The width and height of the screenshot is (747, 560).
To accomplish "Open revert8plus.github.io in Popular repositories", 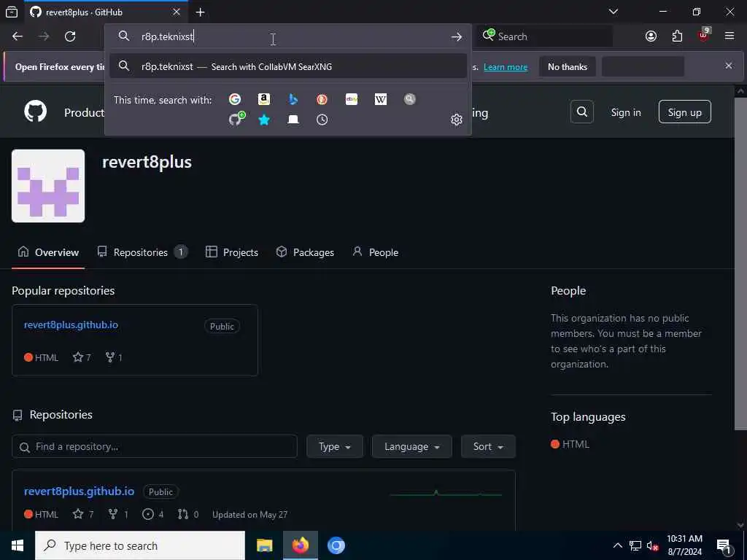I will pyautogui.click(x=71, y=324).
